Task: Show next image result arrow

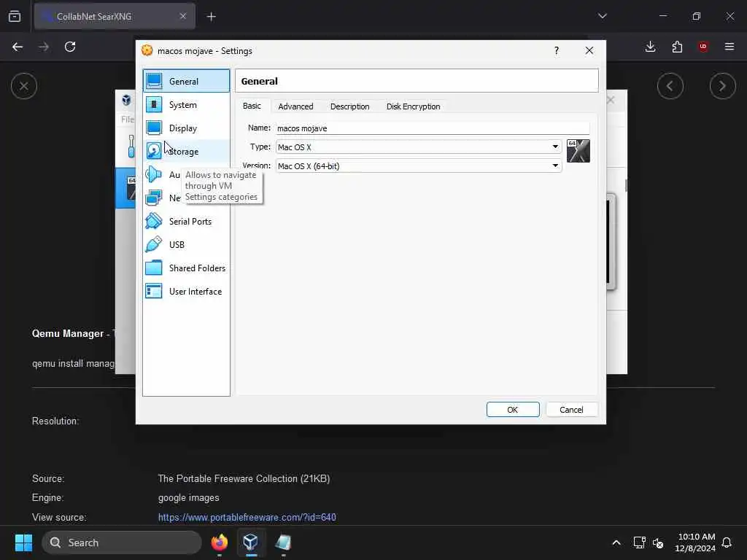Action: point(723,86)
